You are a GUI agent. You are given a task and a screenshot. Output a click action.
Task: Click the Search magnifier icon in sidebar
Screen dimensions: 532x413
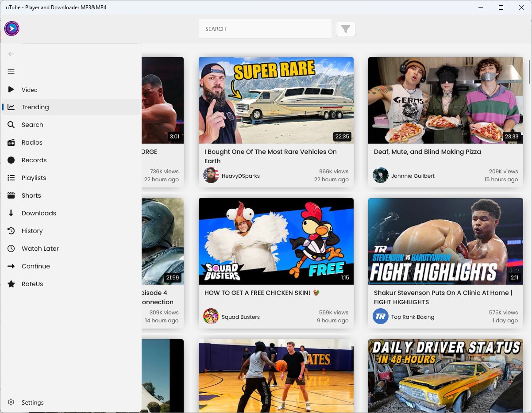(11, 125)
